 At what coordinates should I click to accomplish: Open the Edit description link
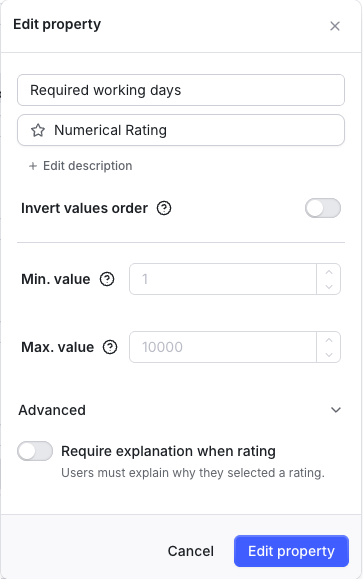(x=88, y=166)
